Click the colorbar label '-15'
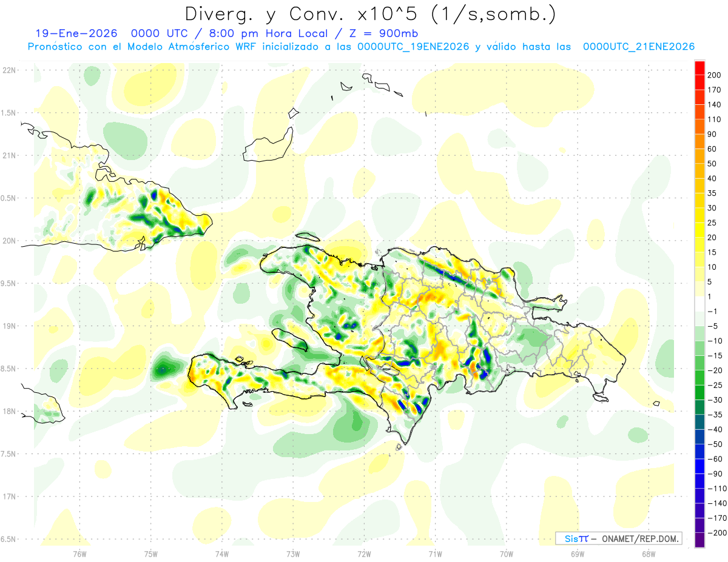The image size is (728, 562). 716,356
